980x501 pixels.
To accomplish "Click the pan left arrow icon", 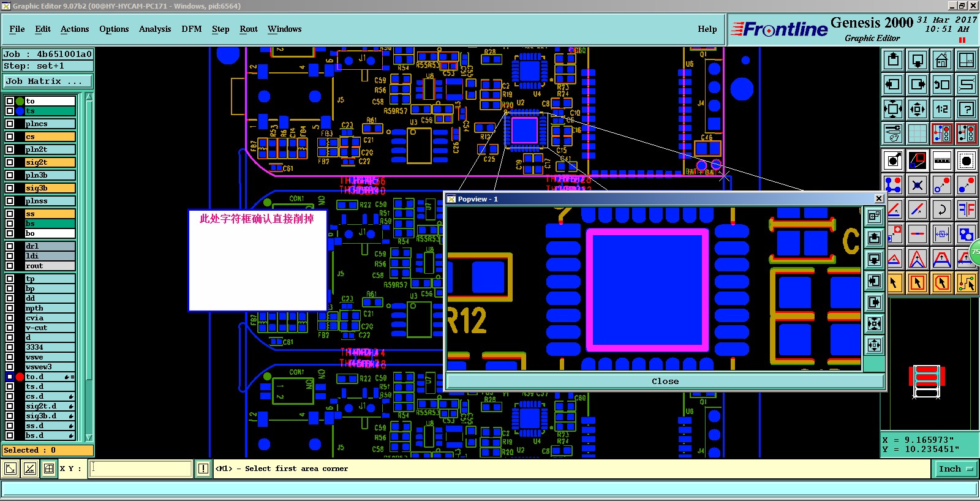I will [x=893, y=85].
